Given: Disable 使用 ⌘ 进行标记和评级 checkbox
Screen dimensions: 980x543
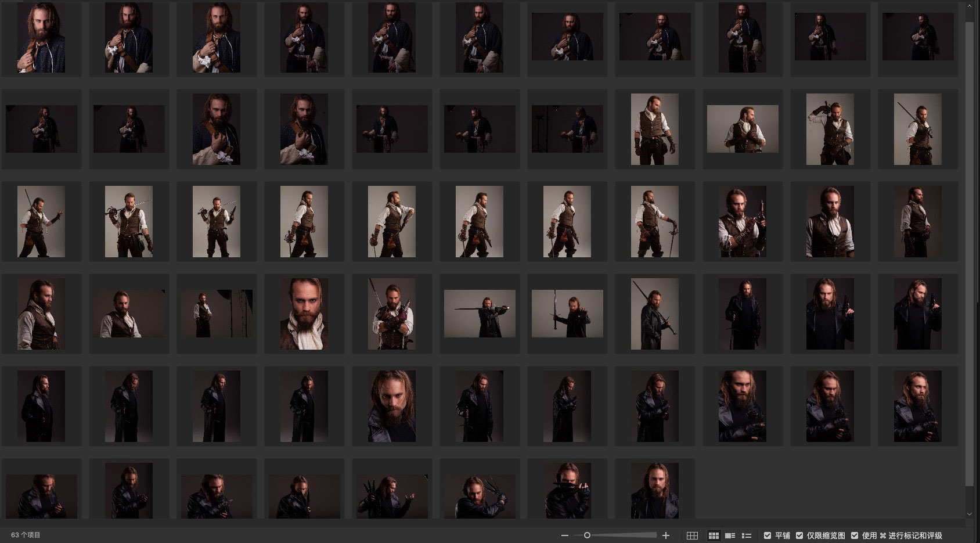Looking at the screenshot, I should (x=855, y=535).
